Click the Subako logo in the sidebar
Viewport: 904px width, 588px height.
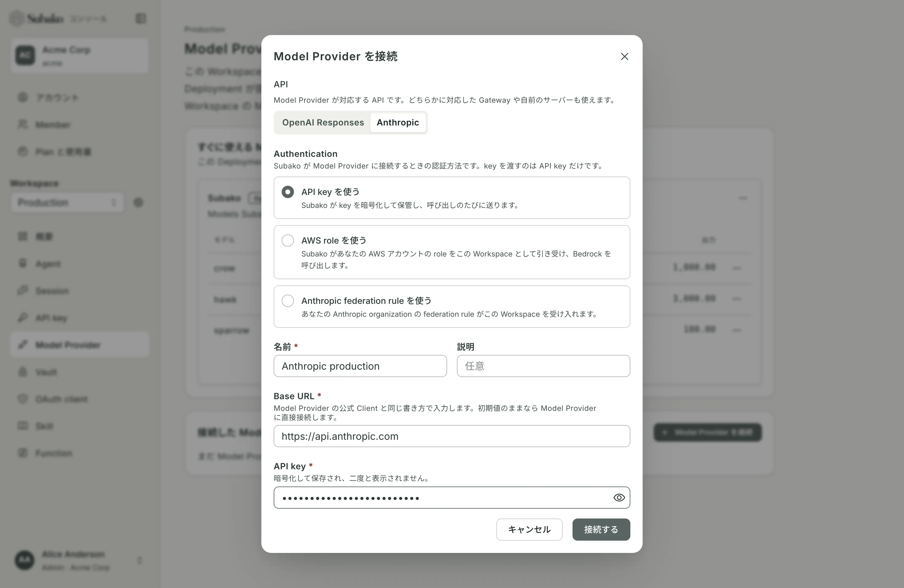point(37,18)
